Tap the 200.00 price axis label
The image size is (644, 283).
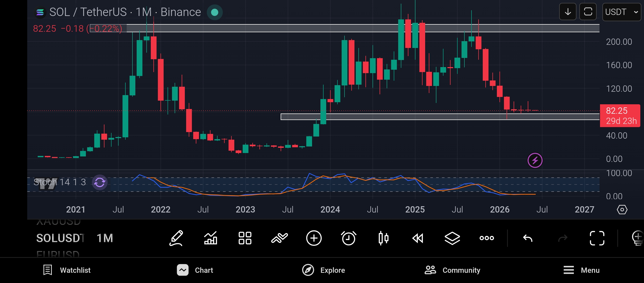pos(619,42)
